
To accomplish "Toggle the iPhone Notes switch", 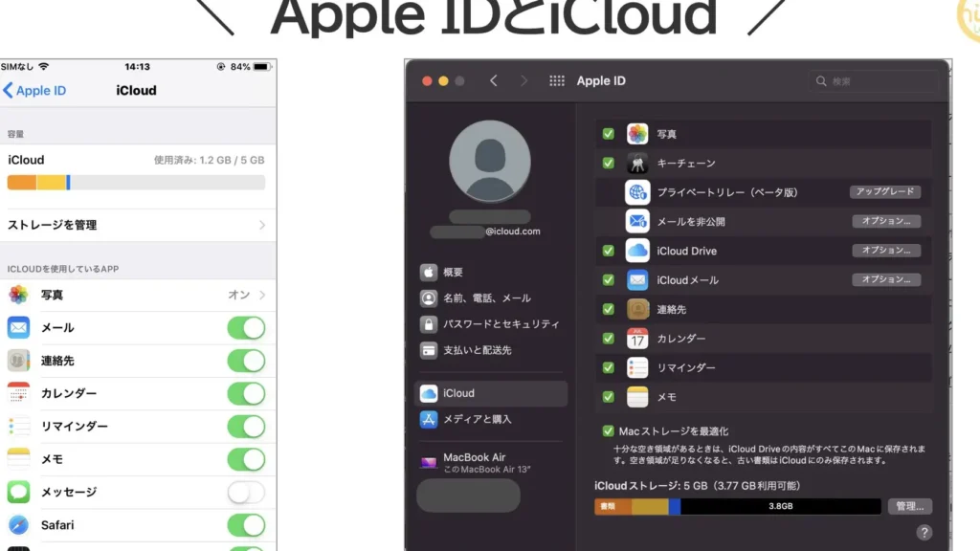I will (246, 459).
